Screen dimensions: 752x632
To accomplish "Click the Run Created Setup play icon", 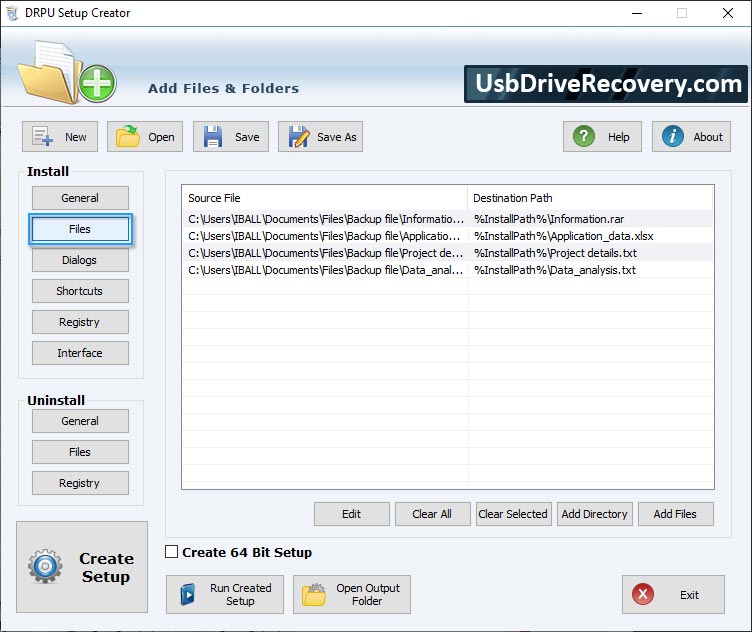I will pos(188,595).
